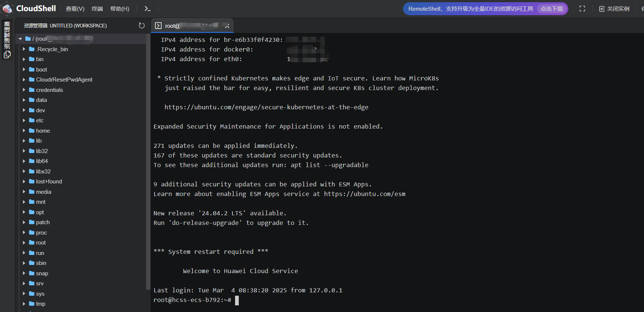Click the 'do-release-upgrade' text in terminal
This screenshot has width=644, height=312.
[x=205, y=223]
